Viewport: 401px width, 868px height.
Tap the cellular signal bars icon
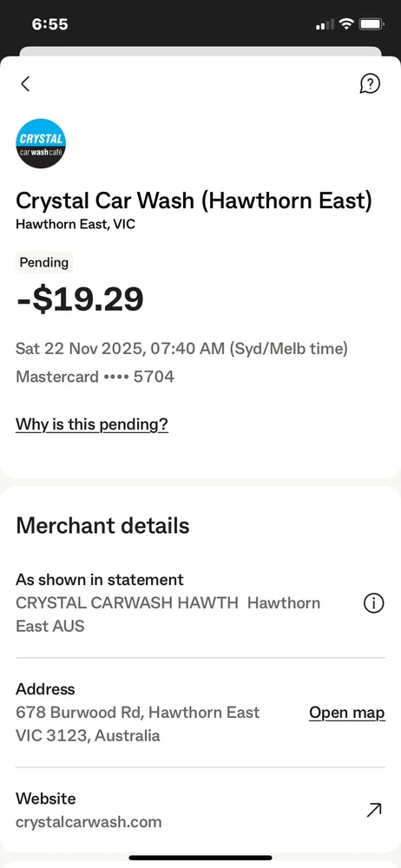(325, 24)
